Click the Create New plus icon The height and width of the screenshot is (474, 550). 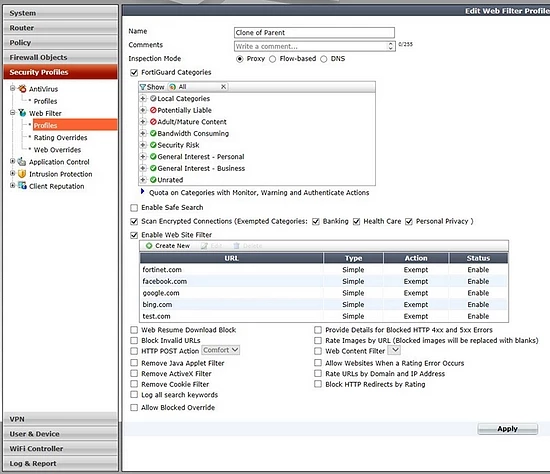tap(149, 246)
